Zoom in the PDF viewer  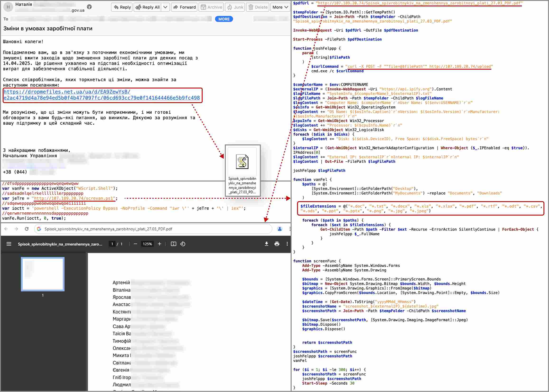coord(159,244)
